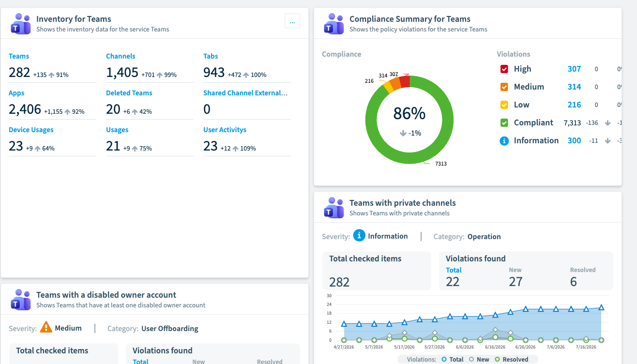Click the down arrow beside Compliant change
This screenshot has height=364, width=637.
pyautogui.click(x=608, y=123)
